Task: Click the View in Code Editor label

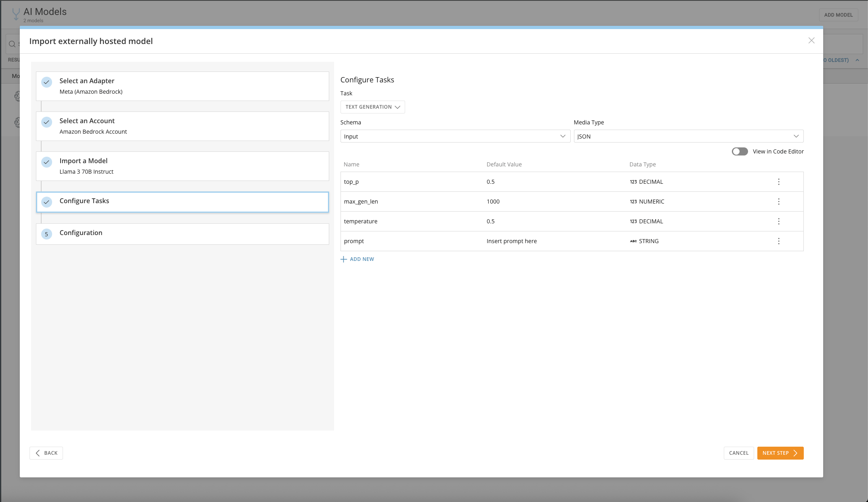Action: pyautogui.click(x=778, y=151)
